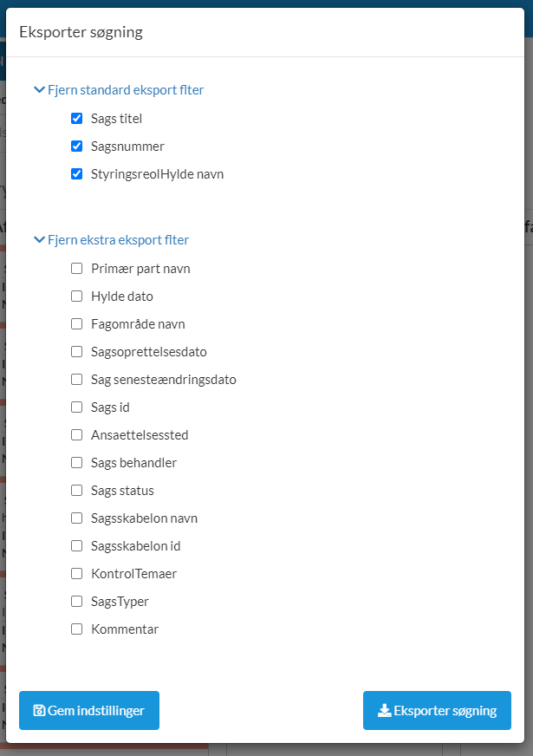The image size is (533, 756).
Task: Click the save icon in Gem indstillinger
Action: 39,711
